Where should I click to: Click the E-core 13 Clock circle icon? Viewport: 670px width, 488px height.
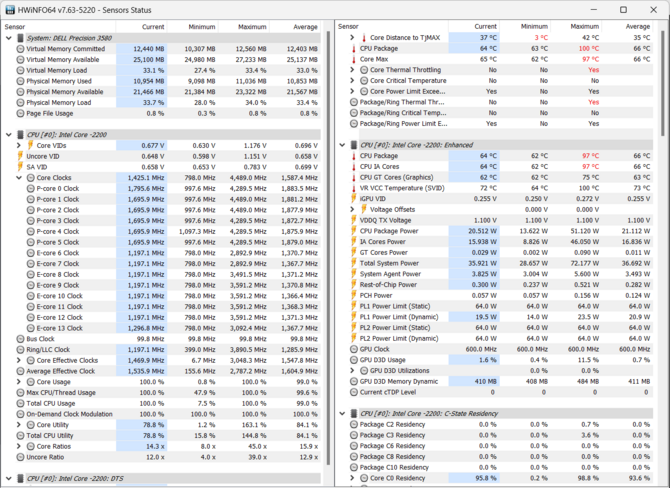coord(30,328)
